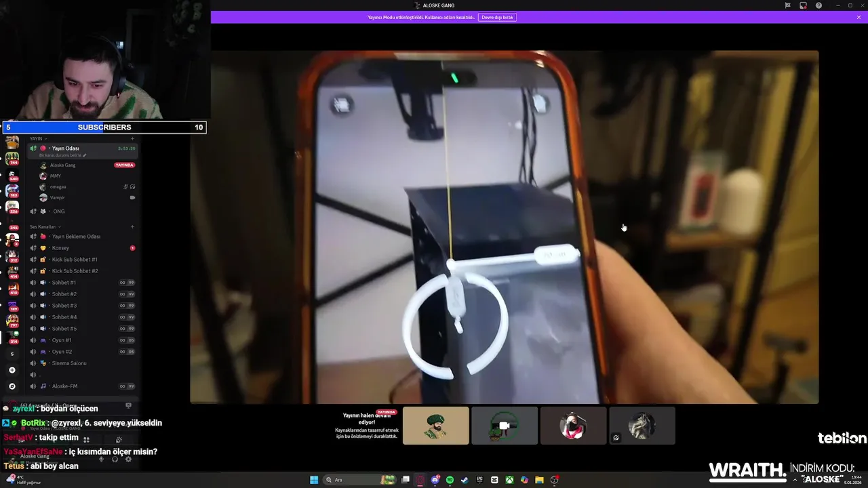Open Windows Start menu
Viewport: 868px width, 488px height.
314,480
